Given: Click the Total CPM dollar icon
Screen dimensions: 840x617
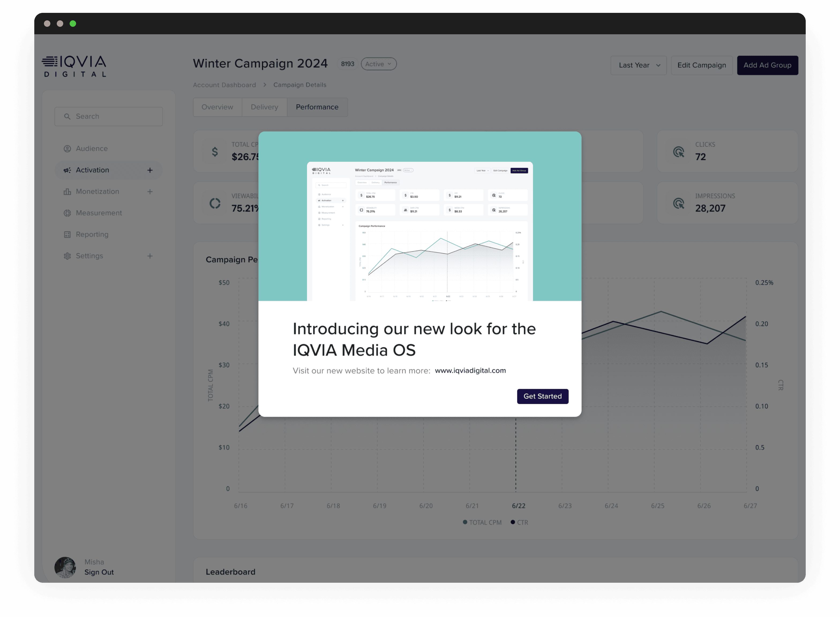Looking at the screenshot, I should 215,152.
